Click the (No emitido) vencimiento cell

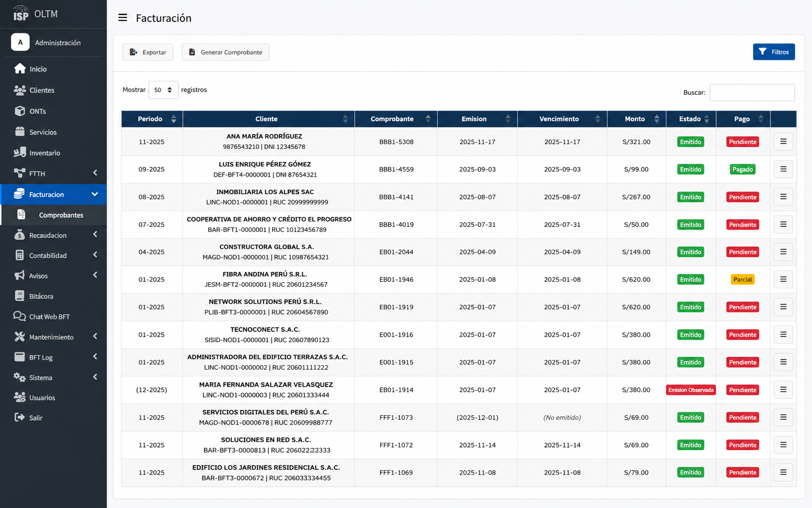tap(562, 417)
